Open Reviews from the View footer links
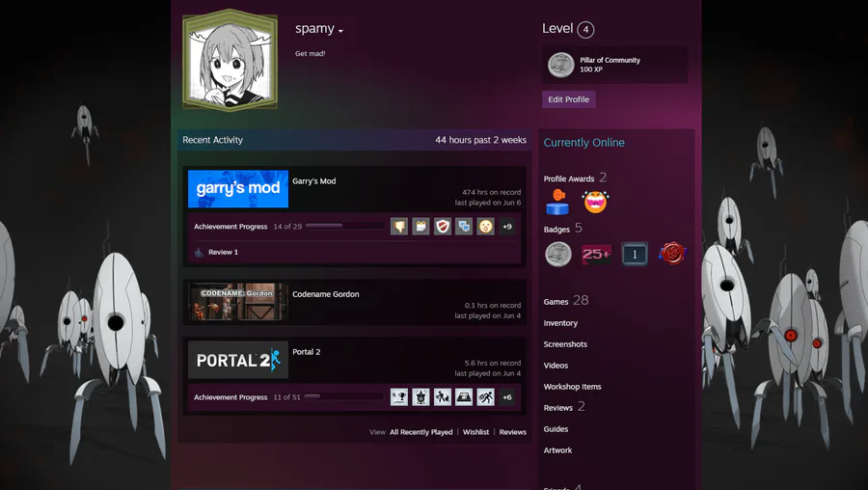868x490 pixels. click(x=513, y=432)
